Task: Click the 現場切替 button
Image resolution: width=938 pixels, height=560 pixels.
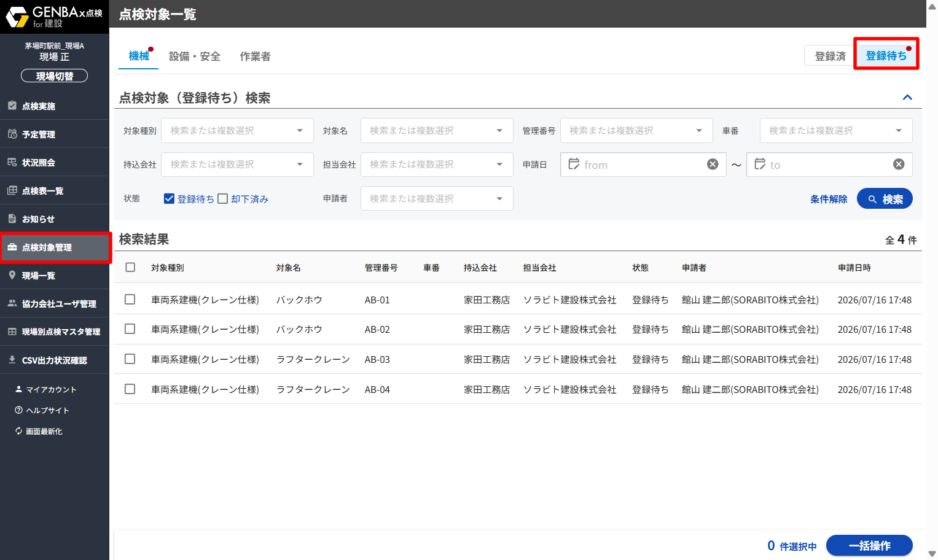Action: click(x=54, y=76)
